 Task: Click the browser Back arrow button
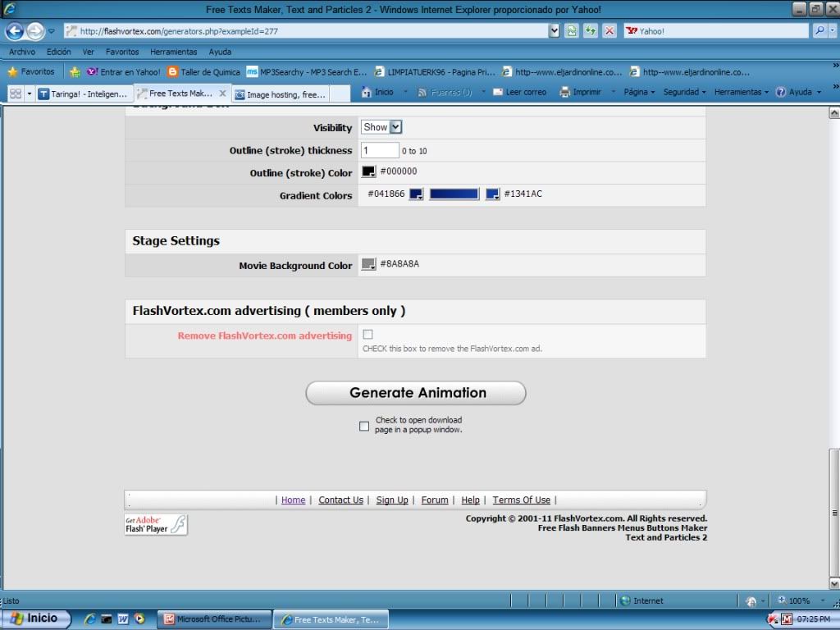(15, 31)
